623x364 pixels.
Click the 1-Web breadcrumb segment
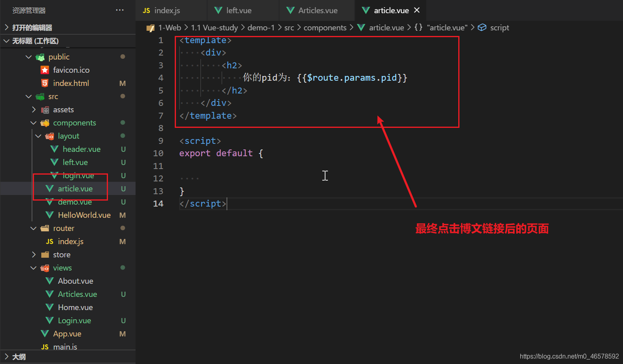(x=170, y=28)
